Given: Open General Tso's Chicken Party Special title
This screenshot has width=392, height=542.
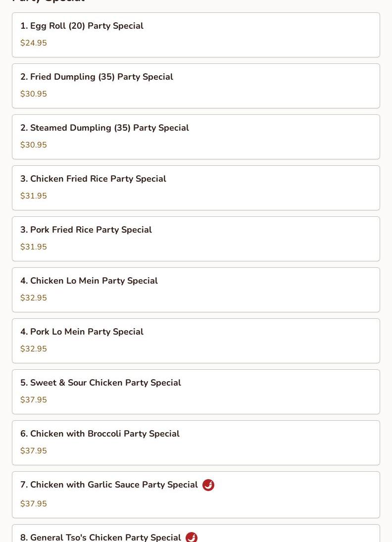Looking at the screenshot, I should point(100,538).
